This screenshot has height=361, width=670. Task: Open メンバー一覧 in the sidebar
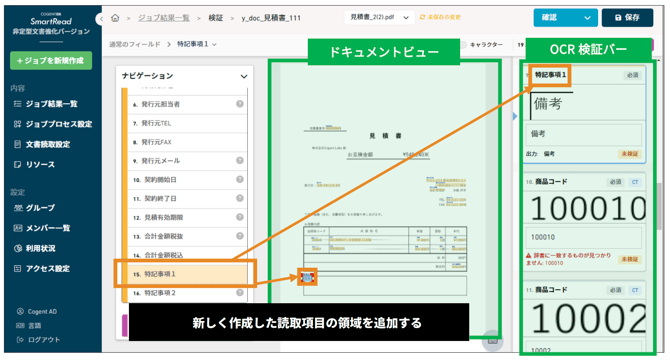tap(48, 228)
